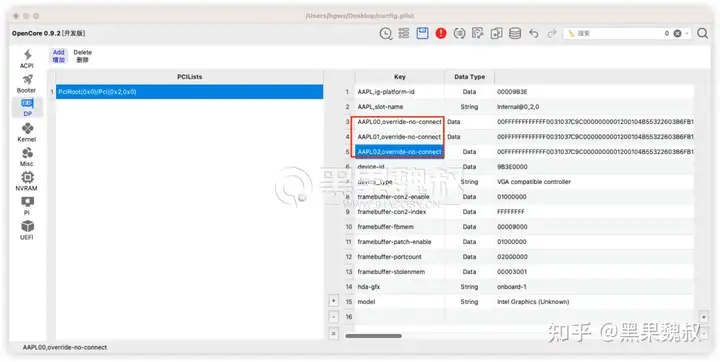The image size is (720, 362).
Task: Click value Intel Graphics (Unknown)
Action: [x=533, y=302]
